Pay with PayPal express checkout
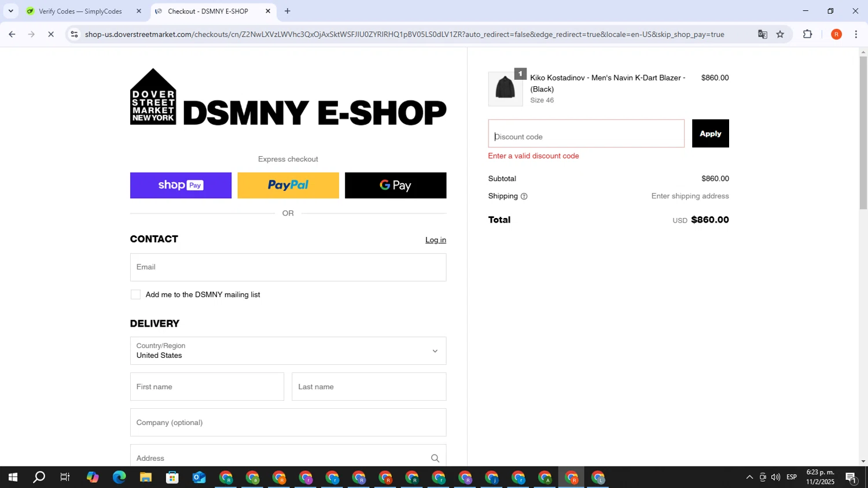Screen dimensions: 868x488 coord(288,186)
